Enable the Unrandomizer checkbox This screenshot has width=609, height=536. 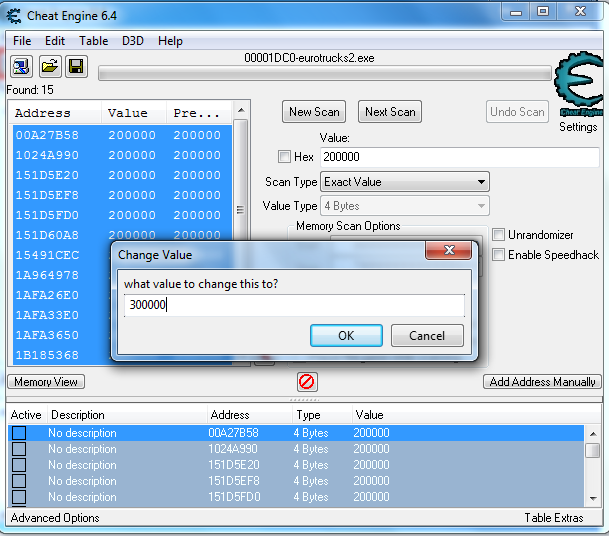(499, 235)
